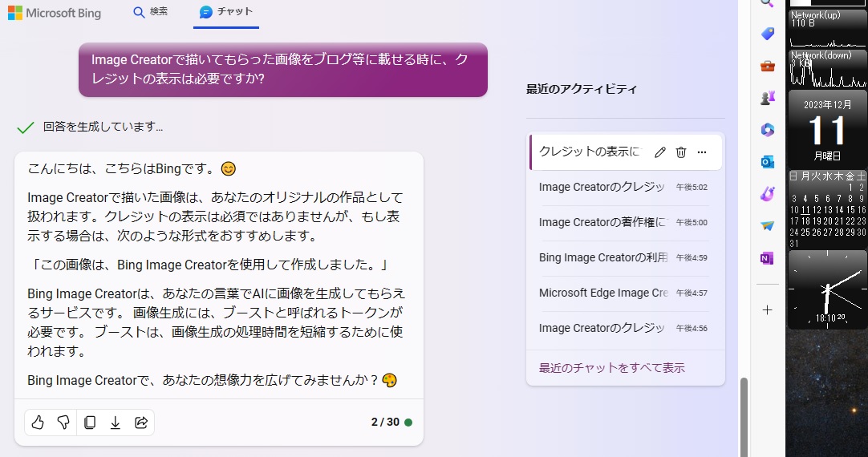Viewport: 868px width, 457px height.
Task: Open more options for クレジットの表示 chat
Action: point(702,152)
